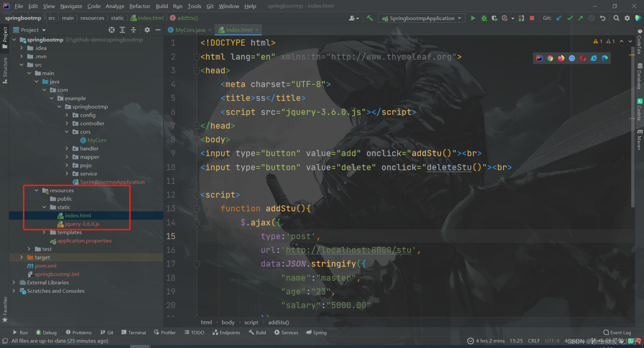
Task: Expand the target folder in project tree
Action: point(22,257)
